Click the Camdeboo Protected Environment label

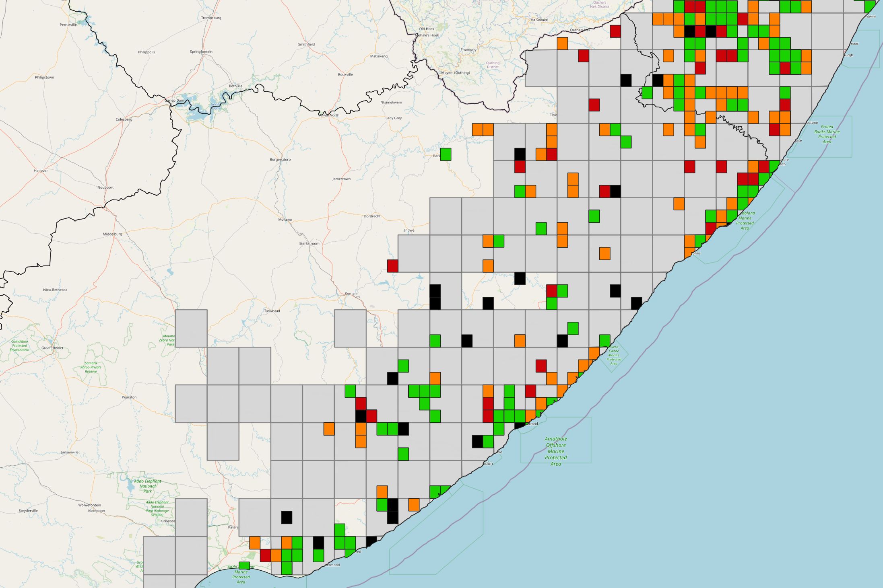pyautogui.click(x=20, y=345)
